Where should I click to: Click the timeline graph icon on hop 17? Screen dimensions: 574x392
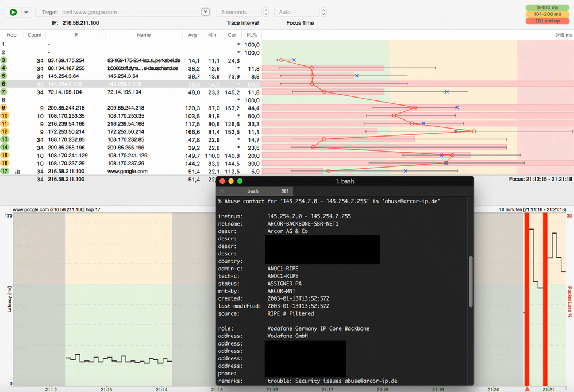click(17, 172)
